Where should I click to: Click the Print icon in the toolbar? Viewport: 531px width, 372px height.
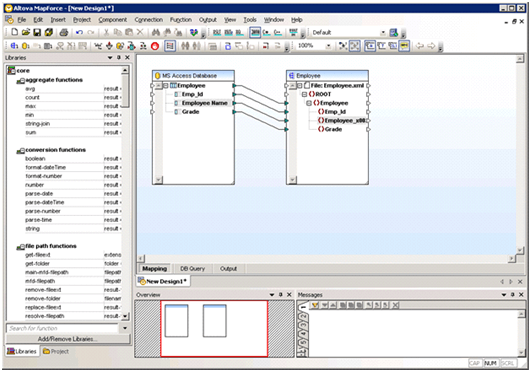64,33
